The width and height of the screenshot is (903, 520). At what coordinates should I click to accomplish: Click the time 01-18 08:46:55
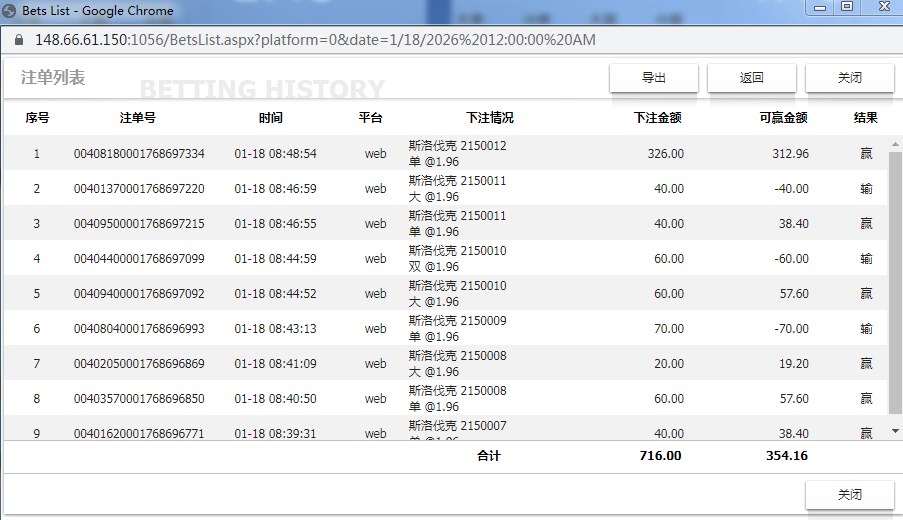click(x=275, y=224)
